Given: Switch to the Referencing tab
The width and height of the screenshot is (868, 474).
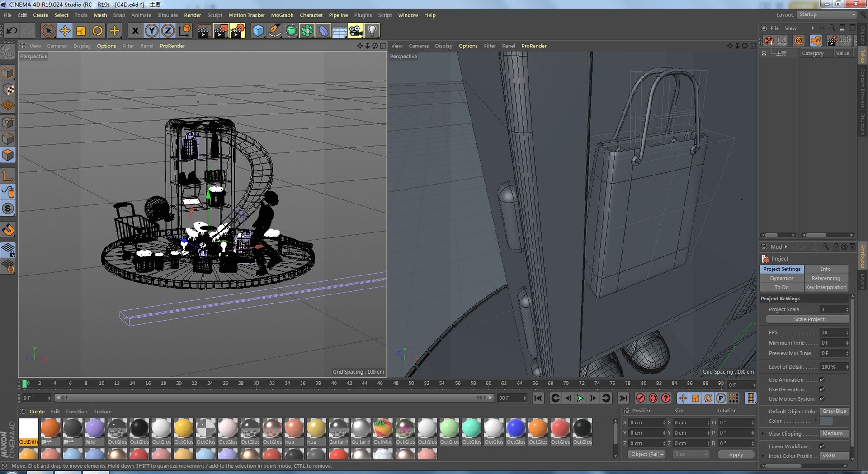Looking at the screenshot, I should tap(826, 278).
